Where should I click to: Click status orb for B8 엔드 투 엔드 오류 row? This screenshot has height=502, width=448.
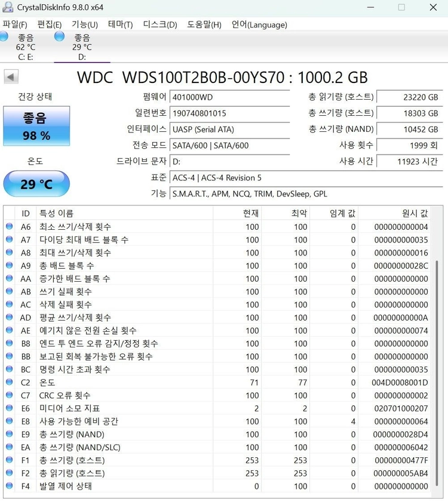click(10, 343)
